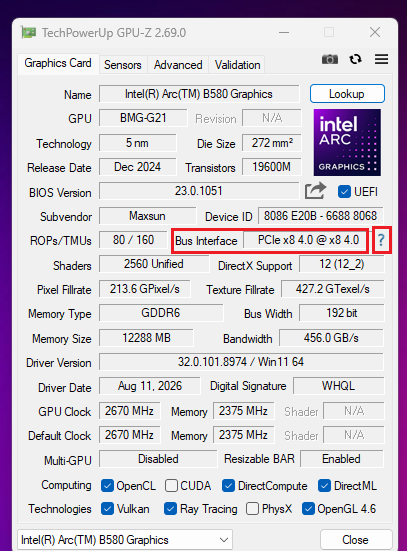Image resolution: width=407 pixels, height=551 pixels.
Task: Switch to the Advanced tab
Action: (178, 65)
